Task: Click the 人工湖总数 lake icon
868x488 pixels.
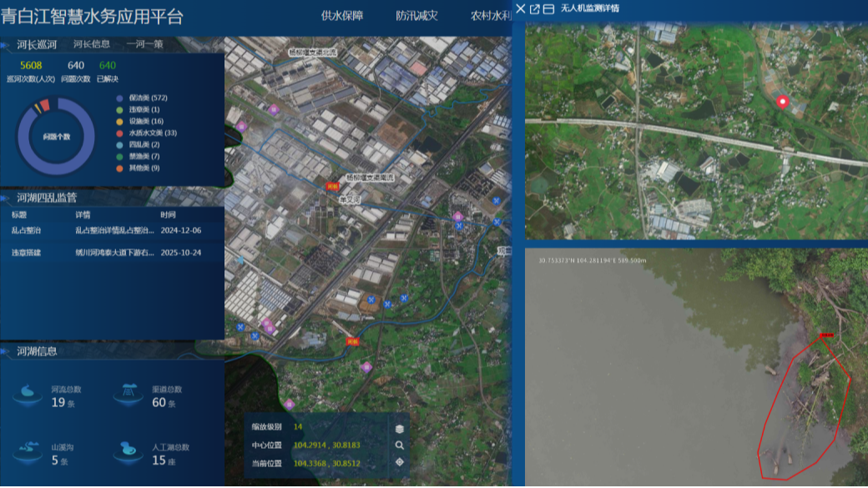Action: pyautogui.click(x=129, y=451)
